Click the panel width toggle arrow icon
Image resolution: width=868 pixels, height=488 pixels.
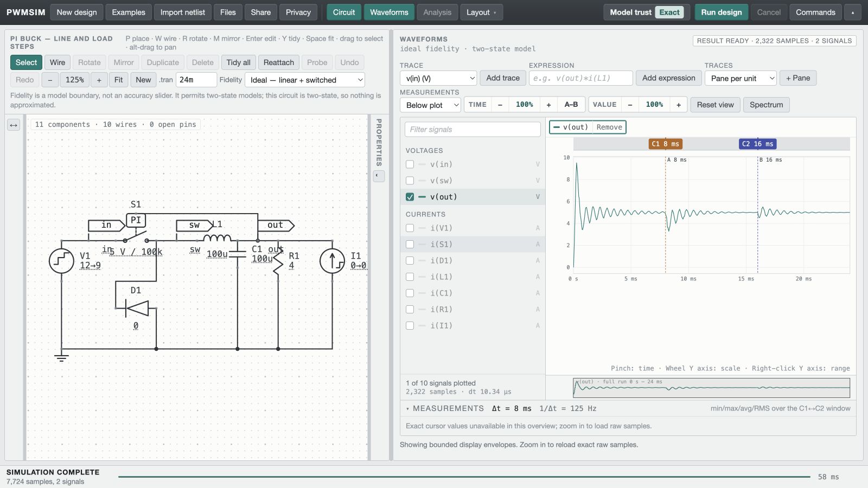coord(14,125)
